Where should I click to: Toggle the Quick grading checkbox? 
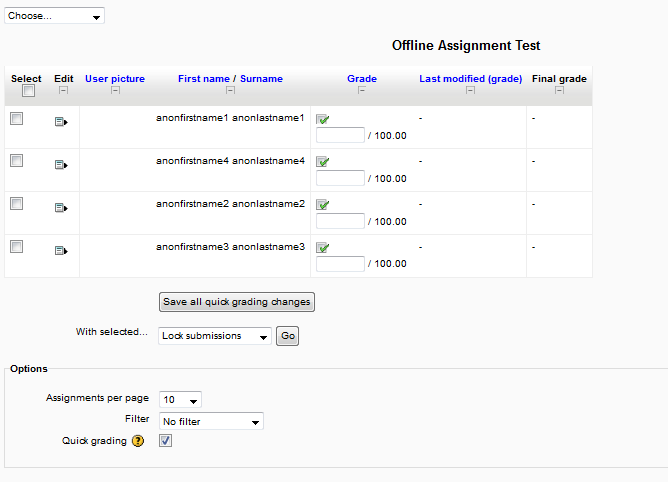click(x=165, y=440)
